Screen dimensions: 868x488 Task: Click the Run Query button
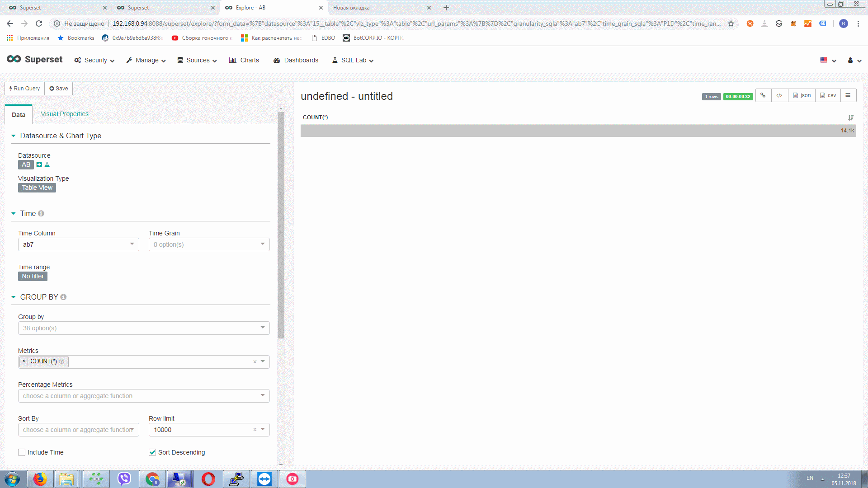(24, 88)
